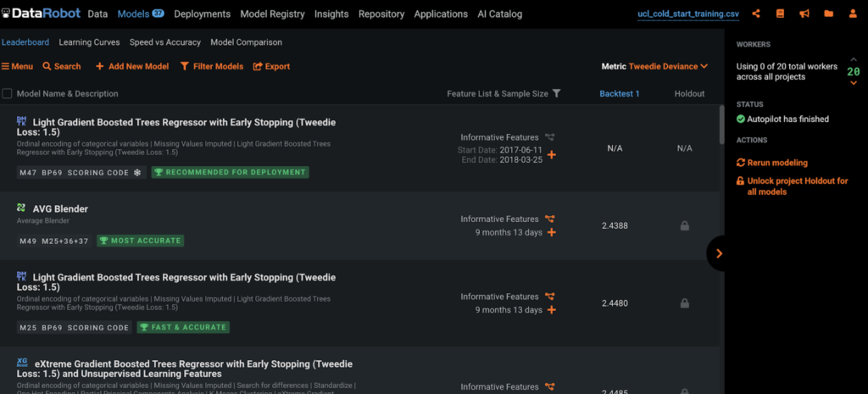Click the AVG Blender model type icon
Screen dimensions: 868x394
pos(21,208)
